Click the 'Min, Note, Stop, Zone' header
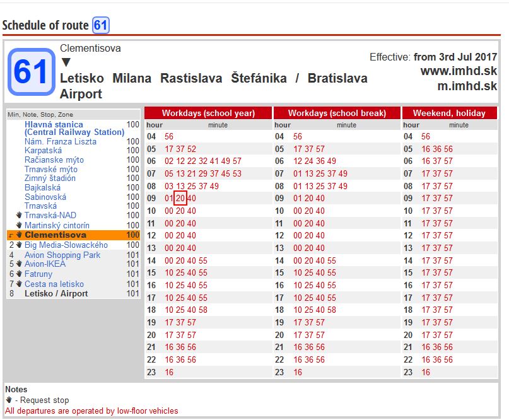Viewport: 509px width, 420px height. coord(40,114)
